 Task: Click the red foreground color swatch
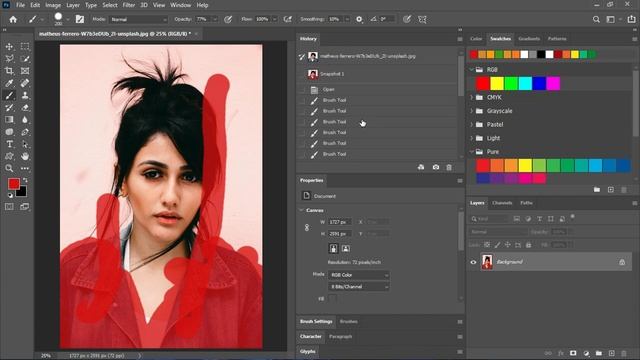(x=13, y=184)
